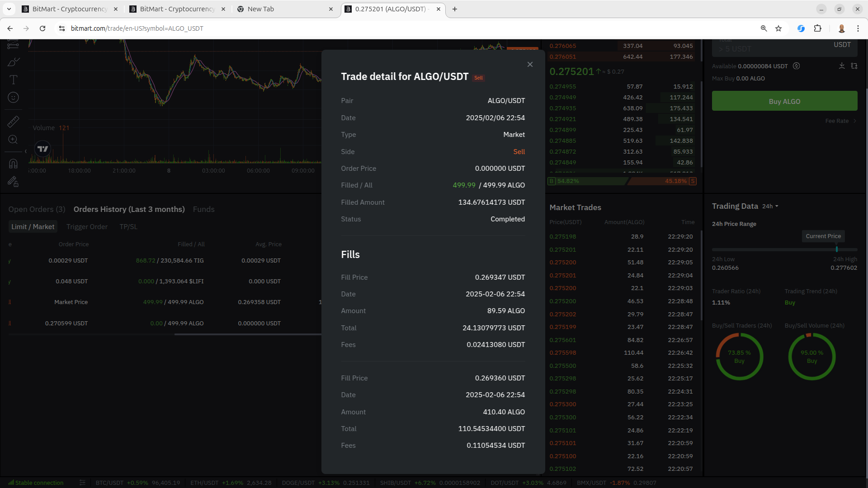Open the browser extensions puzzle icon
This screenshot has height=488, width=868.
817,28
